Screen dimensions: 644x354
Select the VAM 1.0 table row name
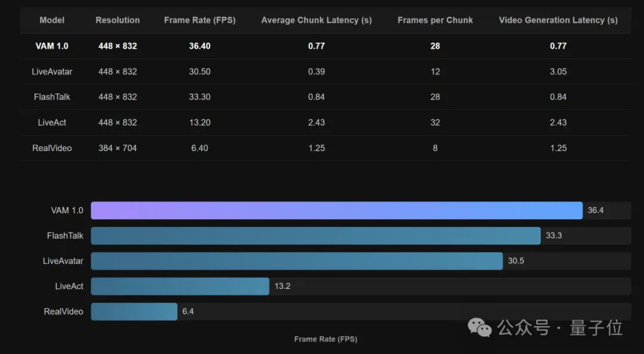click(52, 46)
